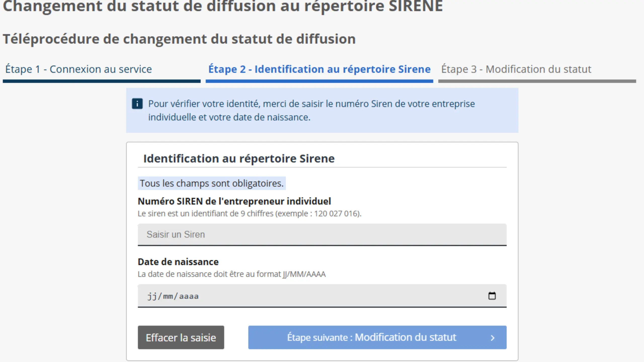This screenshot has height=362, width=644.
Task: Click the Effacer la saisie button
Action: tap(181, 337)
